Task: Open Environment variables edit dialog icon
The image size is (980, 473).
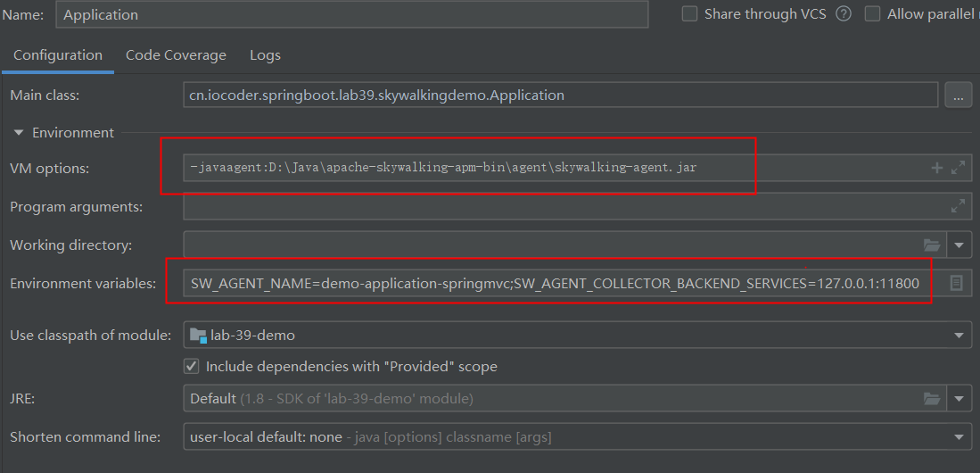Action: 956,284
